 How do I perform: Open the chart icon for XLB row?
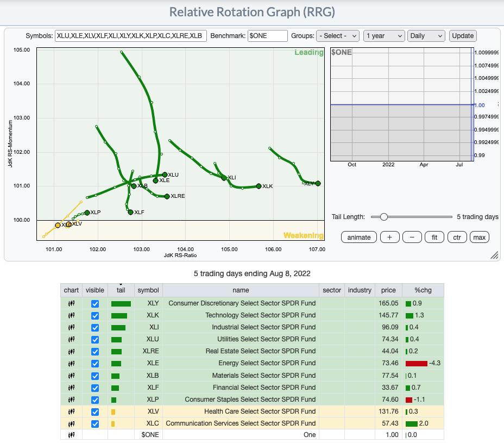(x=71, y=376)
